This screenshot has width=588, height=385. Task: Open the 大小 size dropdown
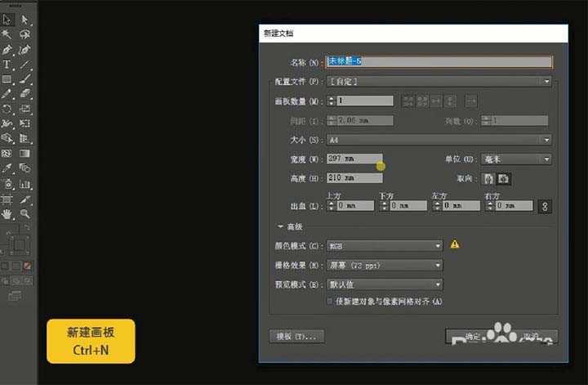[x=439, y=140]
